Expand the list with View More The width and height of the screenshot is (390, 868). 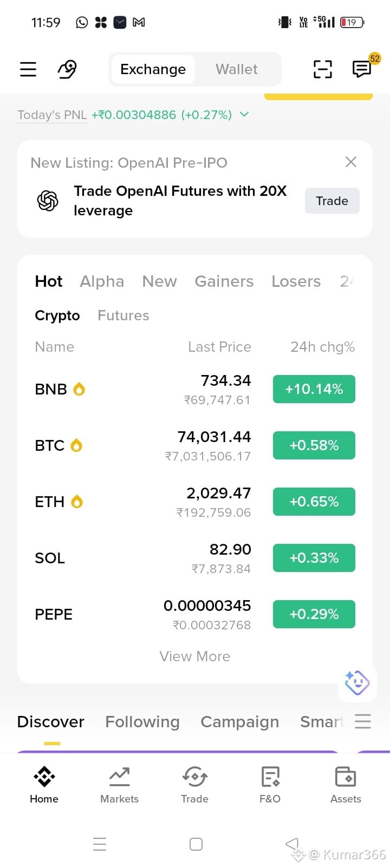(x=195, y=656)
